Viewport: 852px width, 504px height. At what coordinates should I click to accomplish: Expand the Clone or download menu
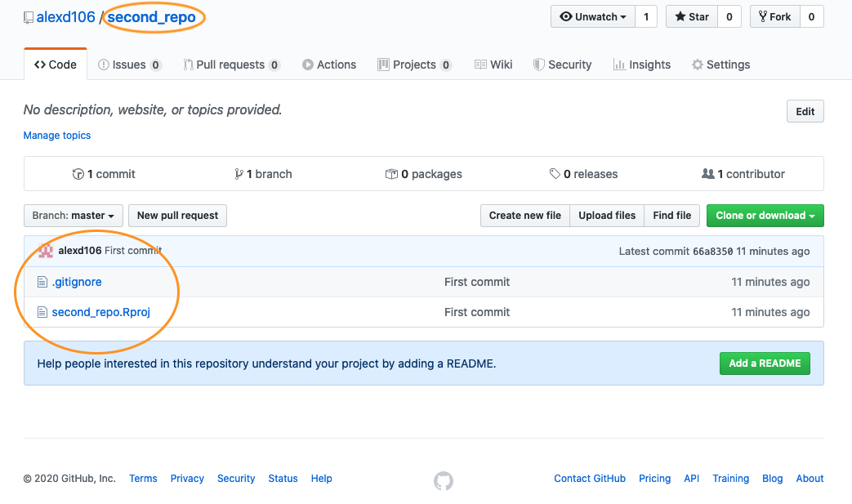pos(765,216)
